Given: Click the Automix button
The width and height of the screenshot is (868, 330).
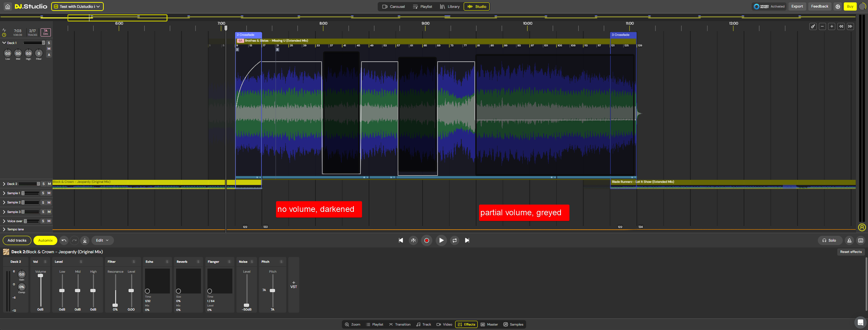Looking at the screenshot, I should [45, 240].
